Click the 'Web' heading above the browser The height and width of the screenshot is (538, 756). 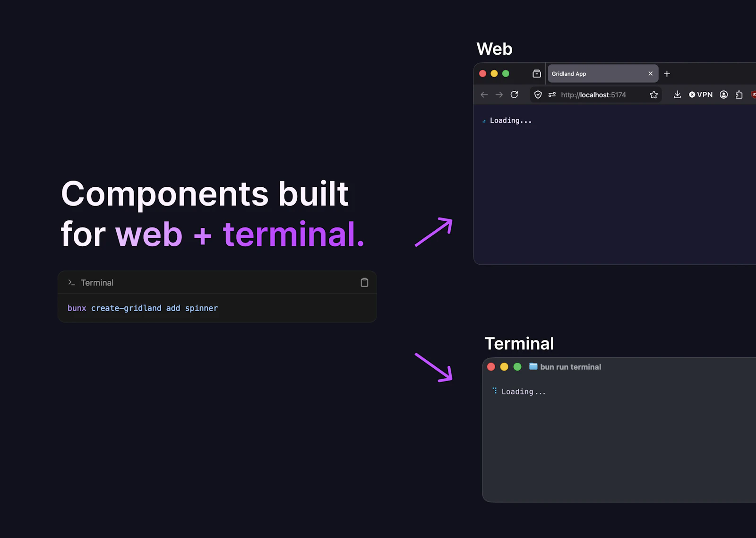494,49
